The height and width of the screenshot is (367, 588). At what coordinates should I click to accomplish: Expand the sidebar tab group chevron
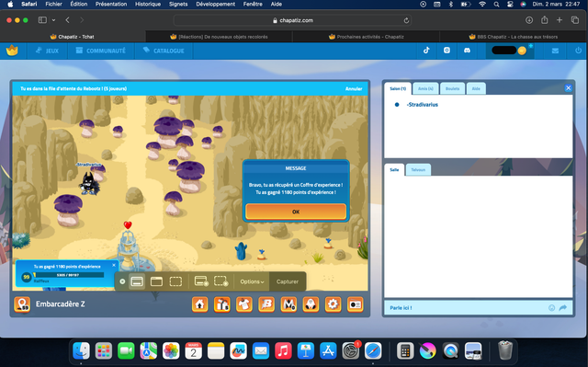pyautogui.click(x=53, y=20)
